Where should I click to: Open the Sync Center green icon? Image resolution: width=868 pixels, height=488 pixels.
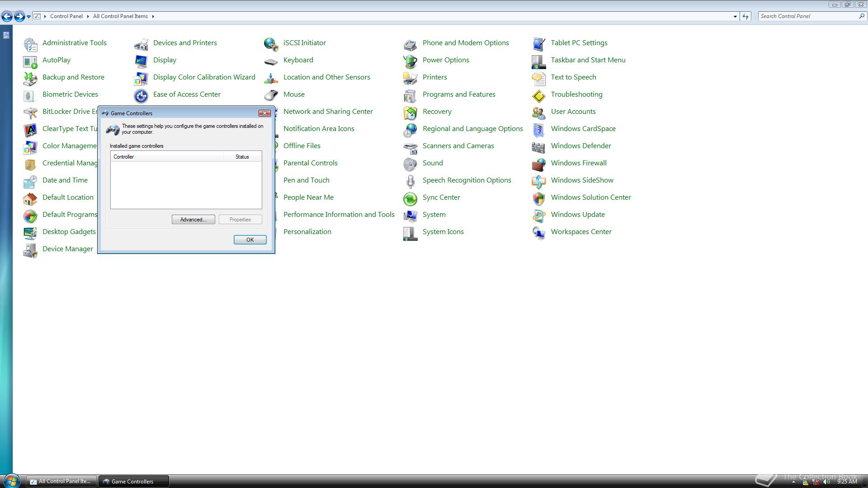click(410, 198)
